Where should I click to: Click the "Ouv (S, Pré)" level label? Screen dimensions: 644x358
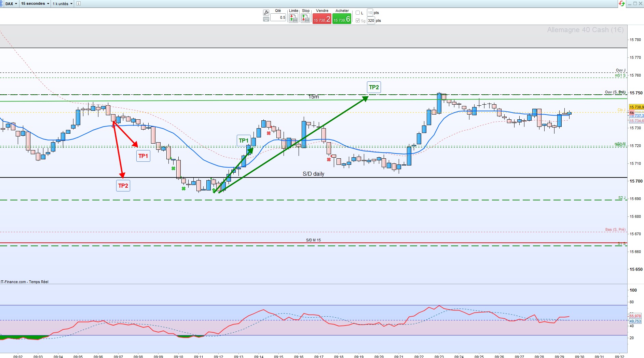[615, 92]
